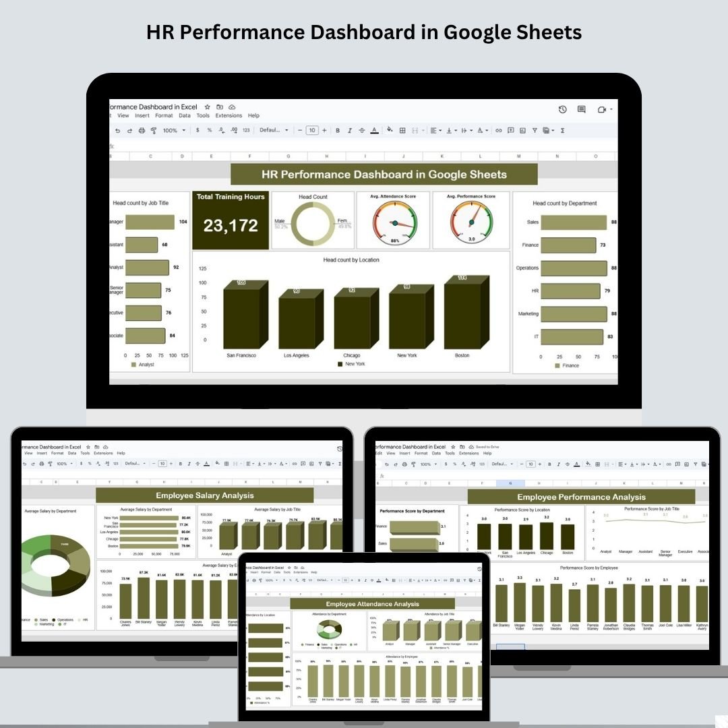The image size is (728, 728).
Task: Decrease font size in top dashboard toolbar
Action: [x=300, y=131]
